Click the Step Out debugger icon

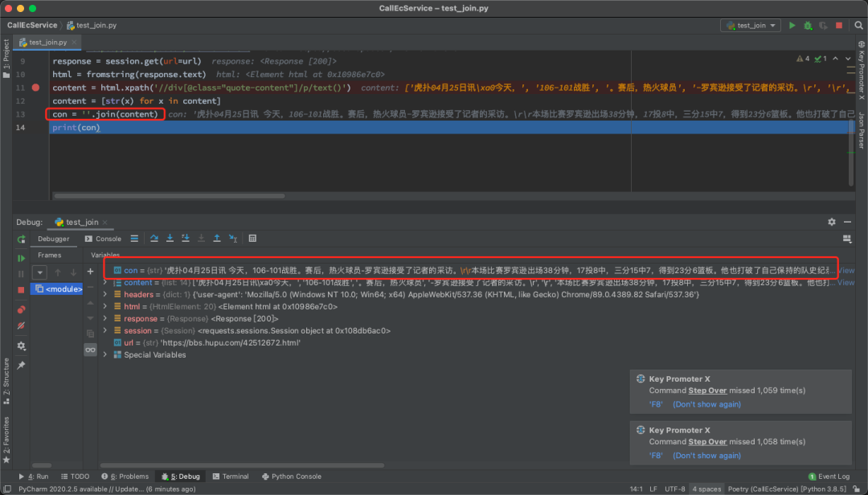tap(217, 239)
